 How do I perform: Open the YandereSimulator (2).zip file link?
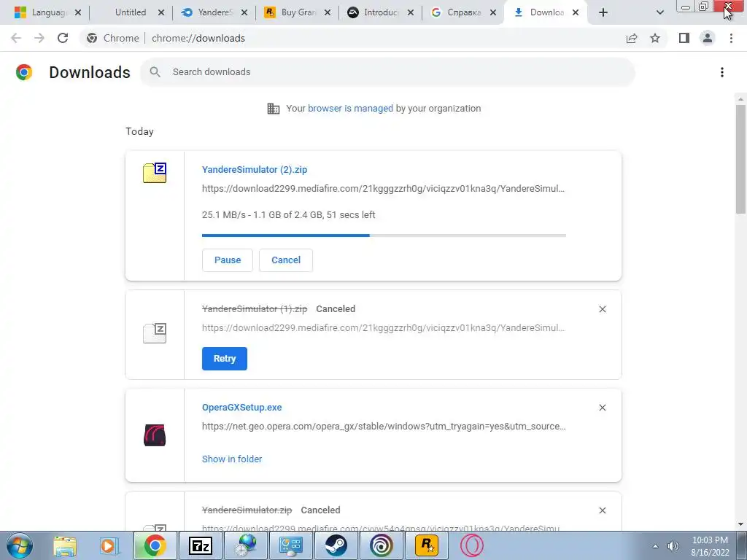point(255,169)
